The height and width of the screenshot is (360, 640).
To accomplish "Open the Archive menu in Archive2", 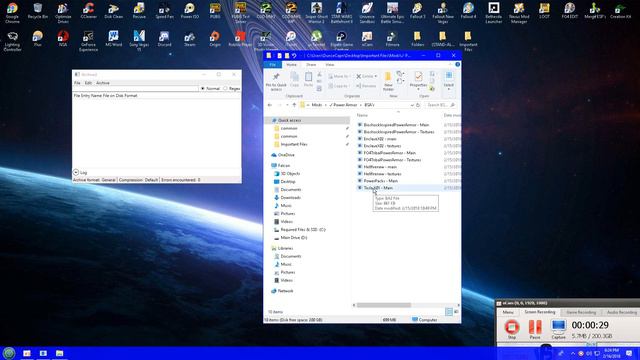I will [x=102, y=83].
